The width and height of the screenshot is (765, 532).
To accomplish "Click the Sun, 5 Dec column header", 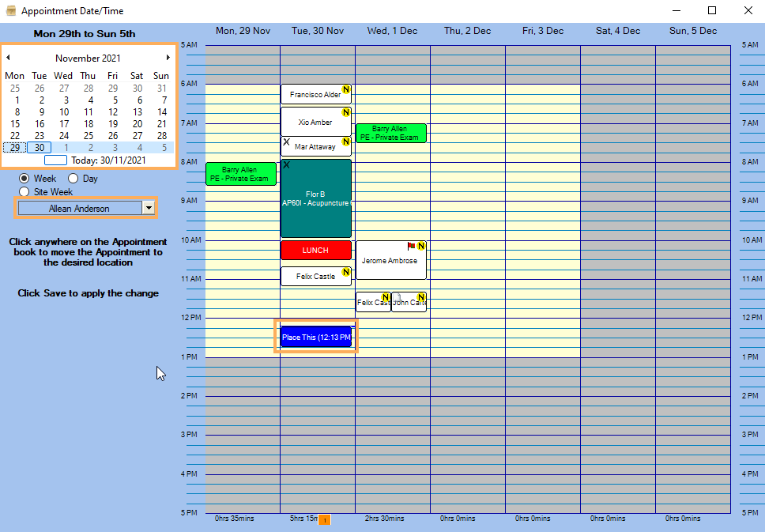I will coord(693,31).
